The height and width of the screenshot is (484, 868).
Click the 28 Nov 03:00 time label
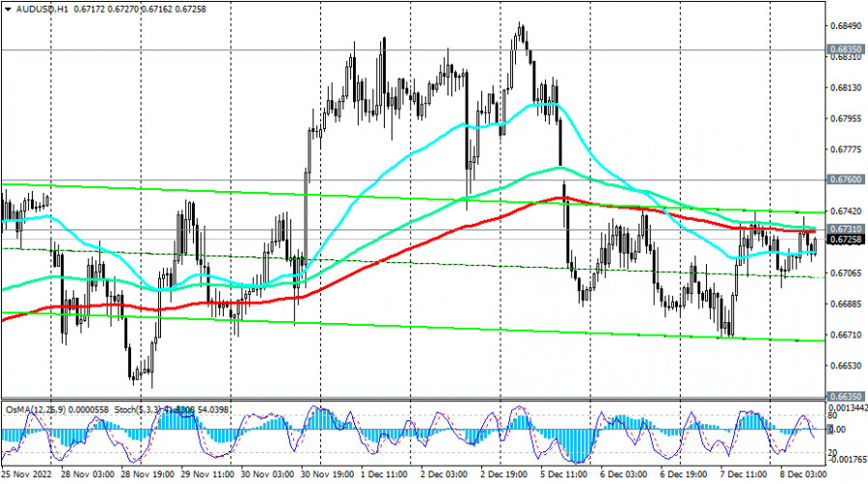[x=87, y=475]
